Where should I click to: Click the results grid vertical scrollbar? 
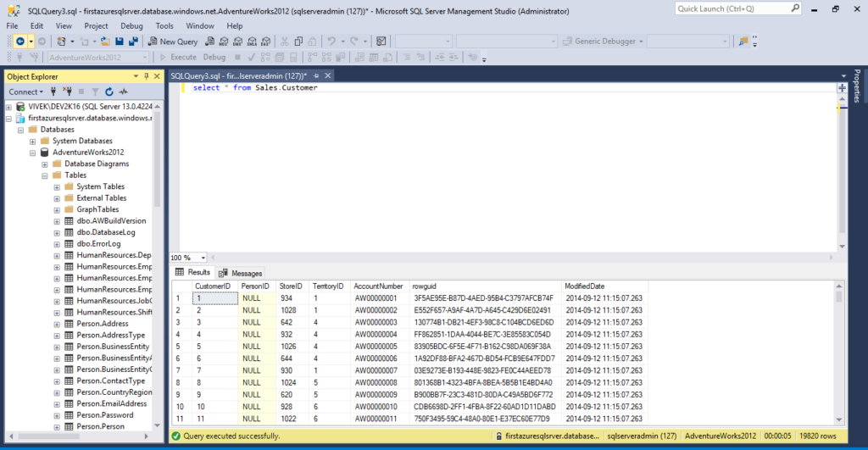839,353
